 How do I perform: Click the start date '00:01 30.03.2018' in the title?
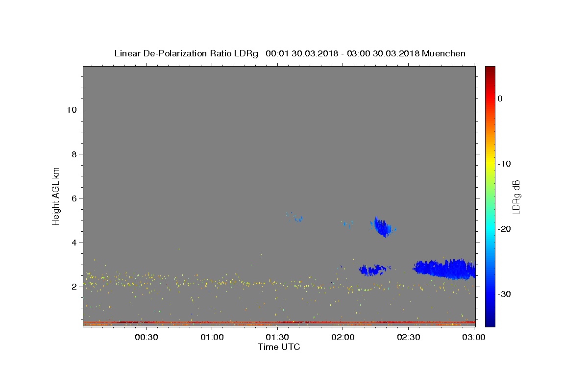(x=301, y=53)
